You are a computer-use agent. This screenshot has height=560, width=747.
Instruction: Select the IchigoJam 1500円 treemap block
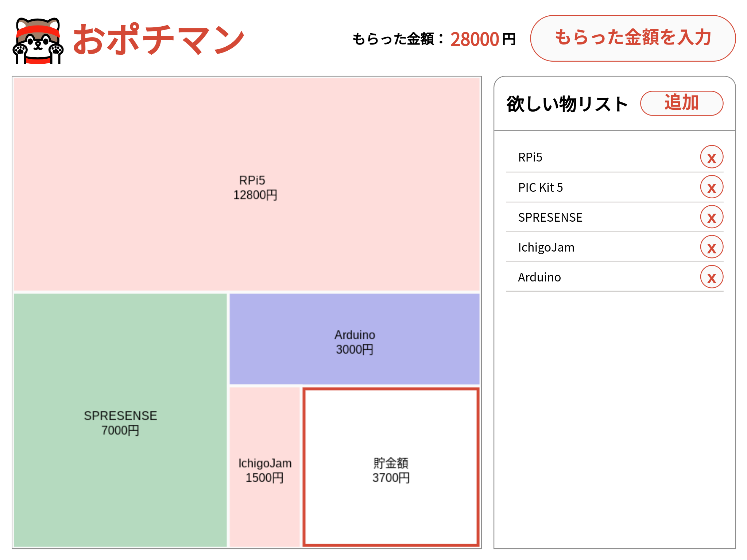point(264,467)
